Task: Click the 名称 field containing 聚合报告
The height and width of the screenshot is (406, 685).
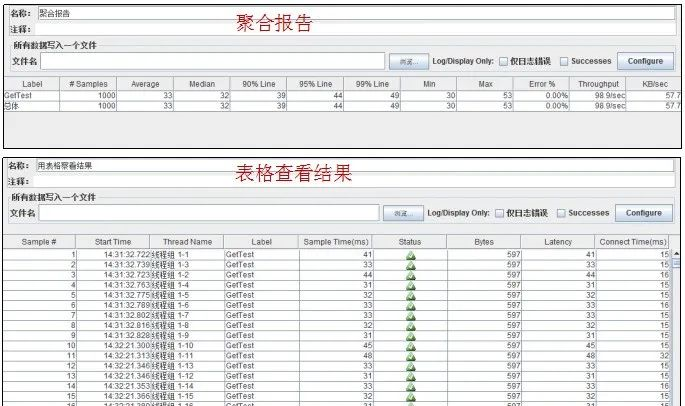Action: (x=356, y=13)
